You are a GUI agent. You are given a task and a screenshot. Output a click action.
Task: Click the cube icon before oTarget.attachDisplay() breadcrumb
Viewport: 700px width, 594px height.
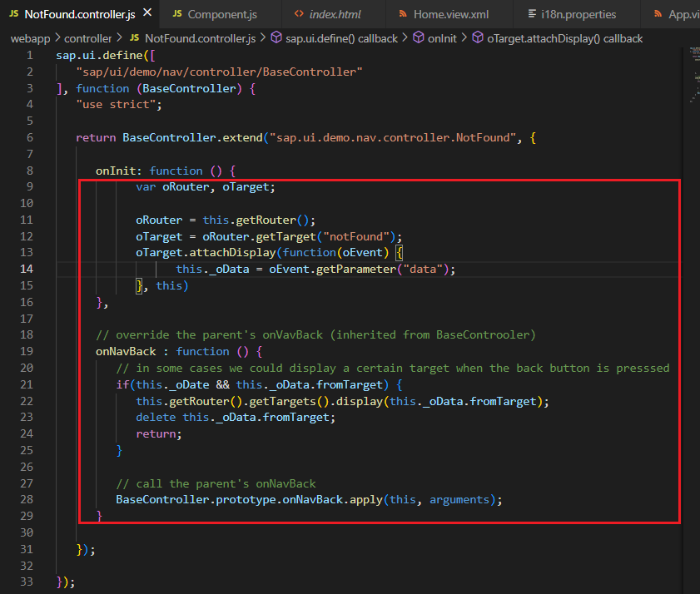[x=478, y=37]
